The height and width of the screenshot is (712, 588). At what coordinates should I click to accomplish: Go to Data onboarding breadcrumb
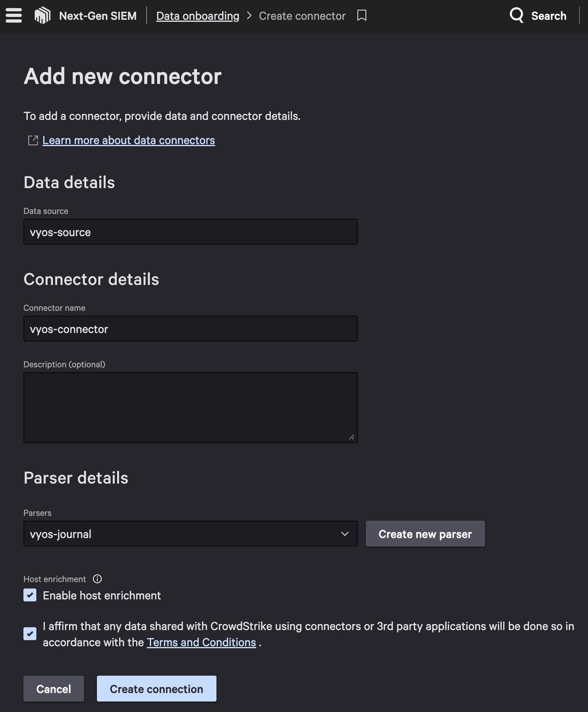197,16
